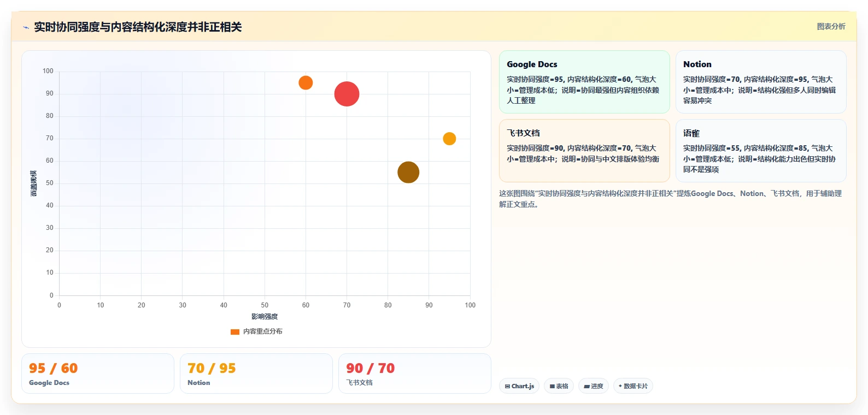Click the x-axis tick label 50
Viewport: 868px width, 415px height.
tap(265, 305)
